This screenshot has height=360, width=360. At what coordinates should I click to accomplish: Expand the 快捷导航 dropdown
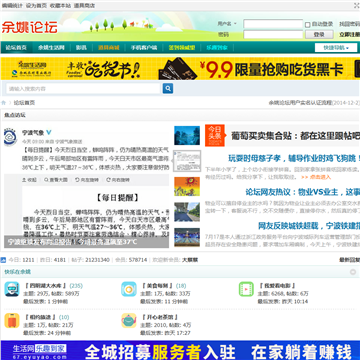click(336, 48)
